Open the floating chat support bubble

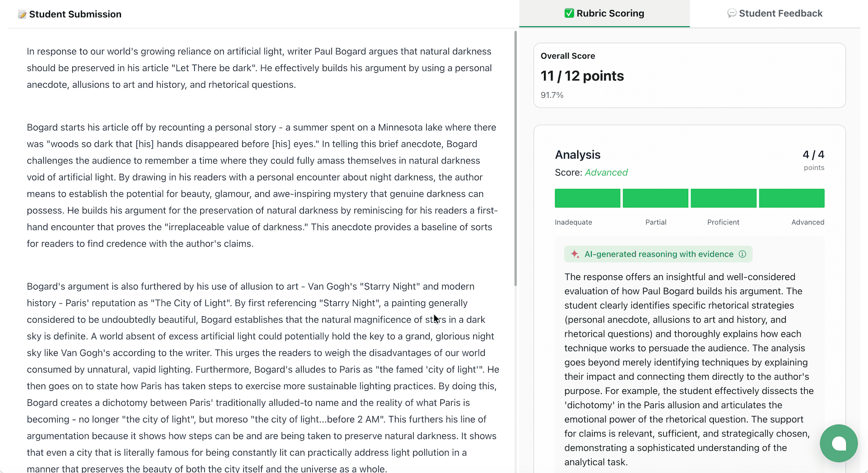coord(839,443)
